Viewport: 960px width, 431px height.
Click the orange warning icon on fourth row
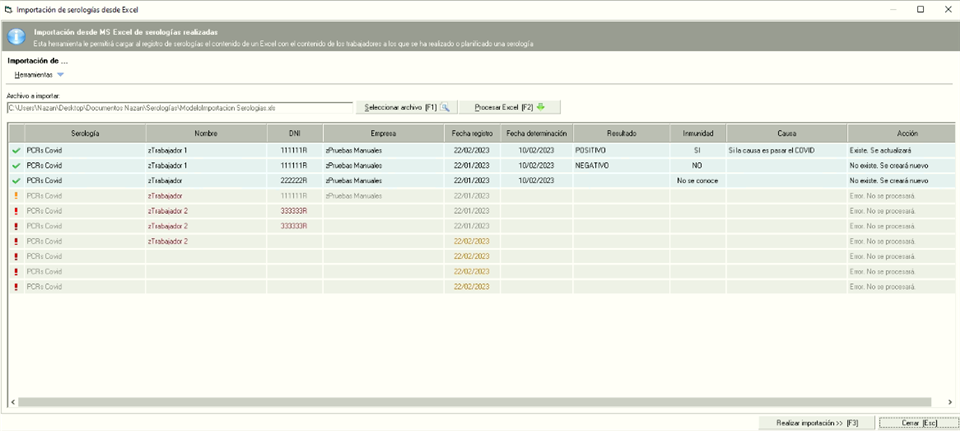click(x=16, y=196)
